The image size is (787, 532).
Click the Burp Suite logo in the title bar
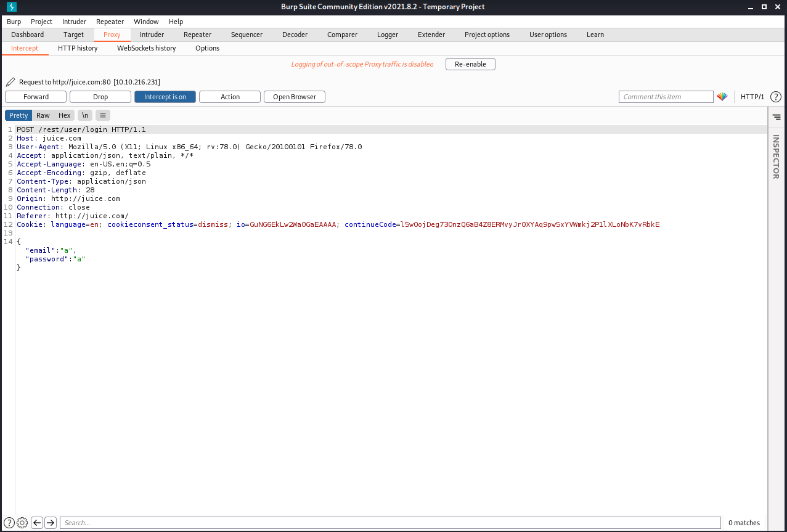(12, 7)
